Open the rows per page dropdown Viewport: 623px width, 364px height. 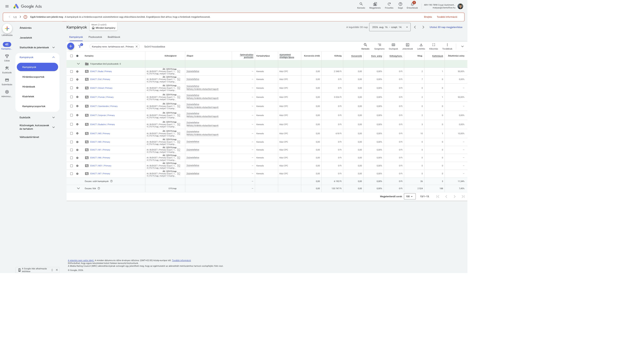pyautogui.click(x=410, y=196)
